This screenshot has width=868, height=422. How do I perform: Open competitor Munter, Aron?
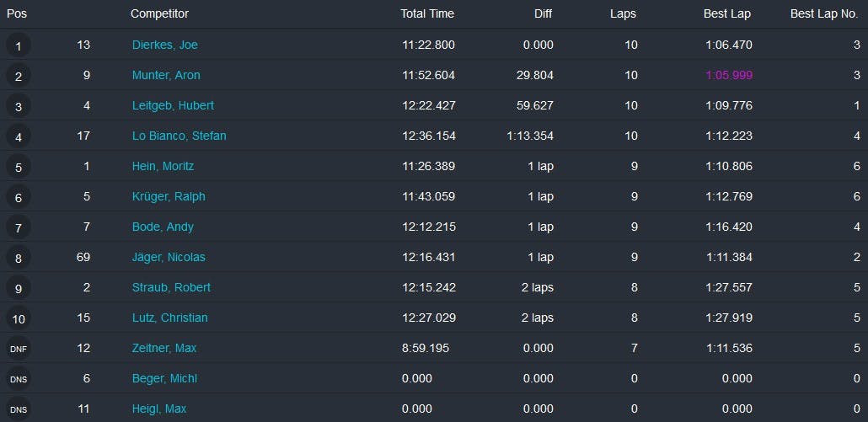click(x=166, y=75)
